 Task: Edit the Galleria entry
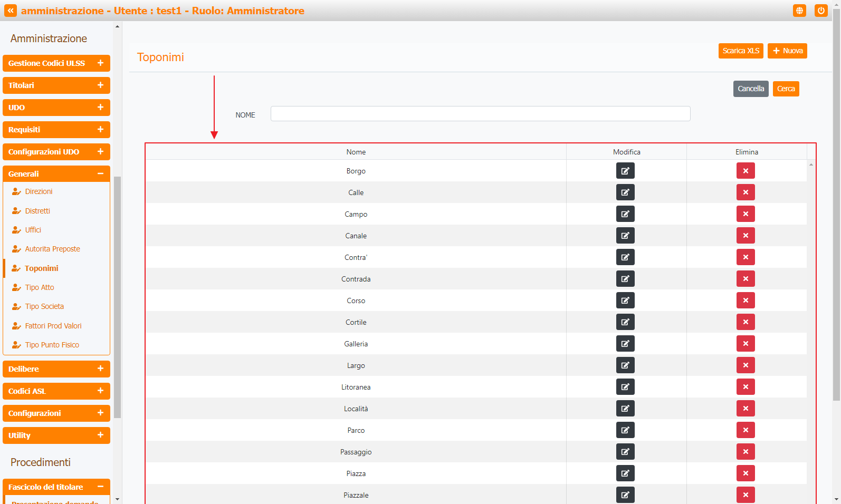[x=625, y=344]
